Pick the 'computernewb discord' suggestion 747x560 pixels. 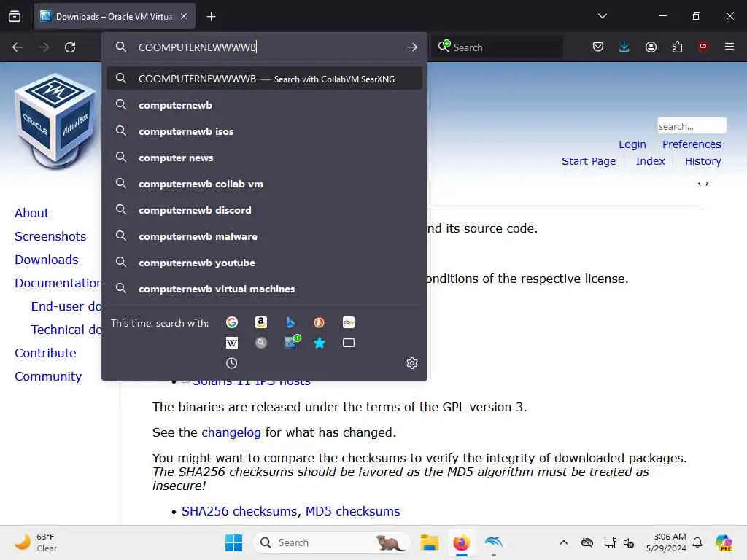pyautogui.click(x=264, y=210)
